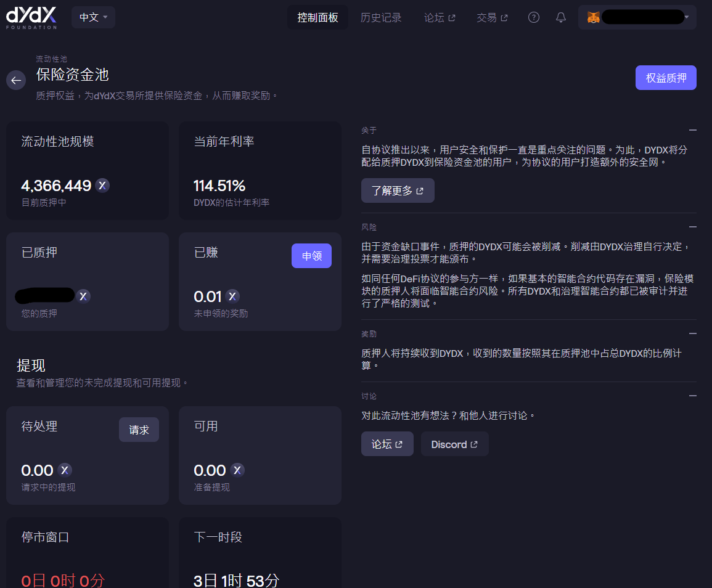Click DYDX token icon in 待处理 card
712x588 pixels.
[x=65, y=470]
